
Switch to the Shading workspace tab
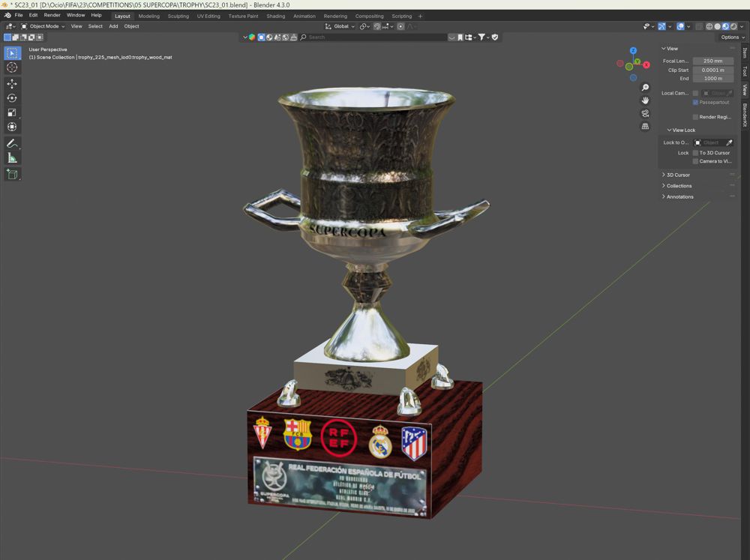[x=275, y=16]
